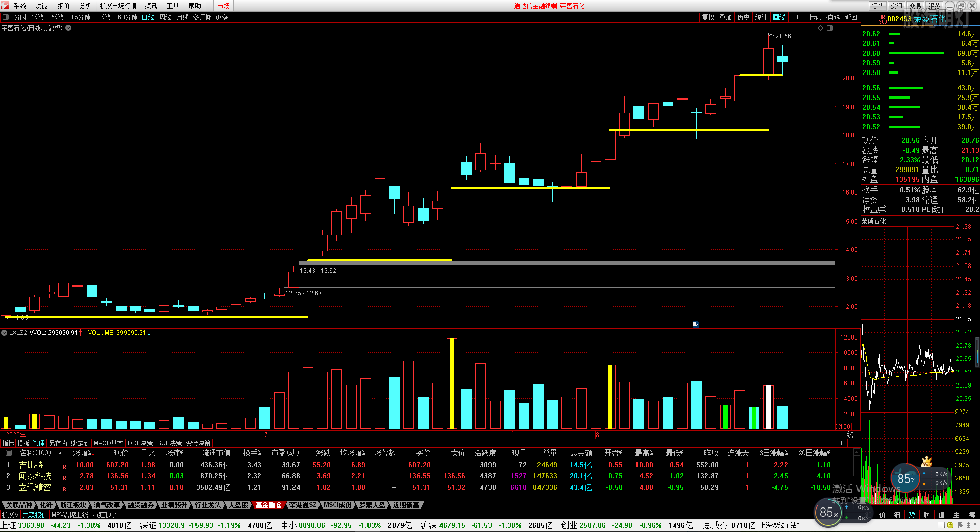Click the VIP crown floating widget icon
The height and width of the screenshot is (532, 980).
tap(926, 462)
